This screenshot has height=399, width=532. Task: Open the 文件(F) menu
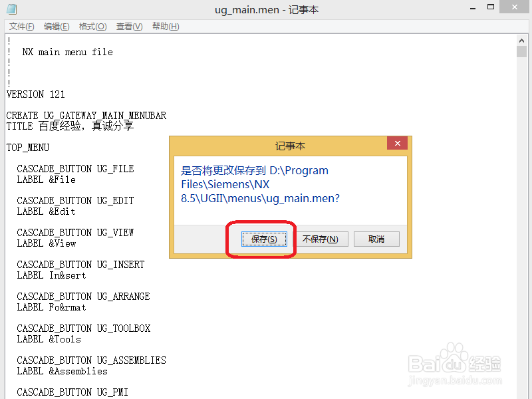pyautogui.click(x=22, y=27)
